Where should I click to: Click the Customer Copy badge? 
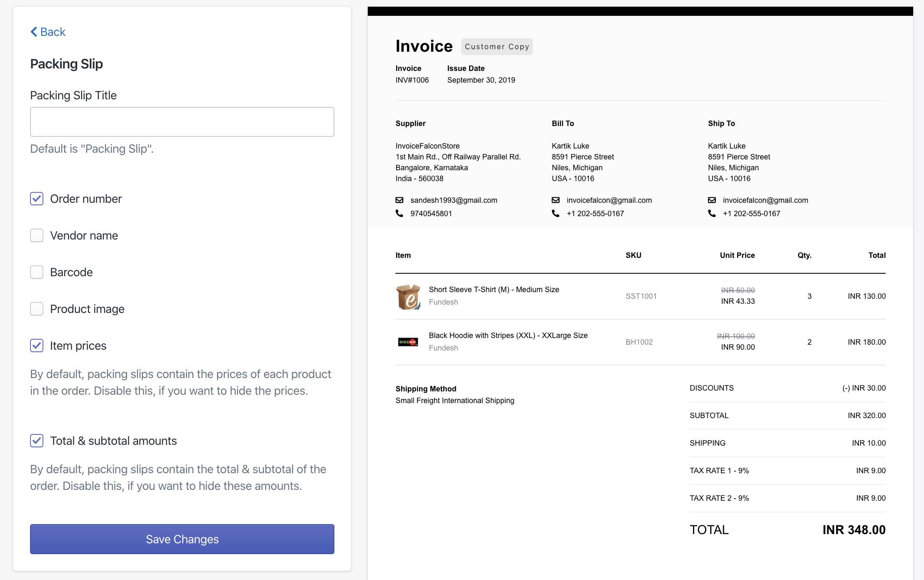click(x=497, y=47)
